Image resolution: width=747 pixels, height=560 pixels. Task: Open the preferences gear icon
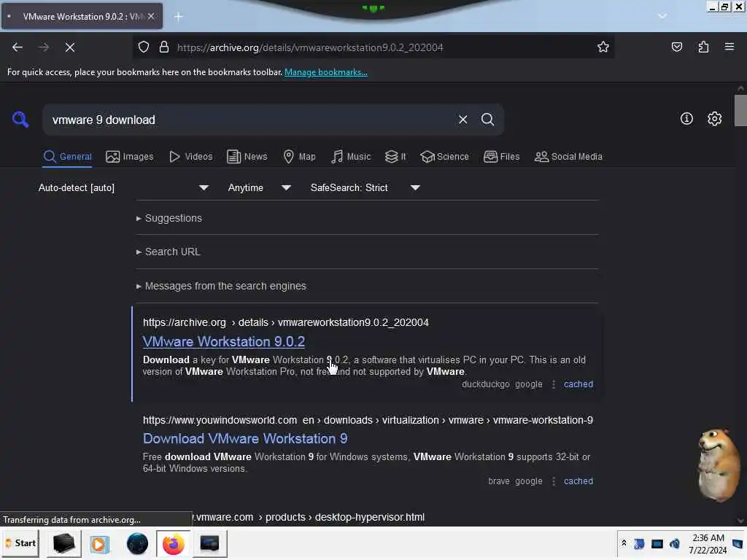(x=714, y=119)
